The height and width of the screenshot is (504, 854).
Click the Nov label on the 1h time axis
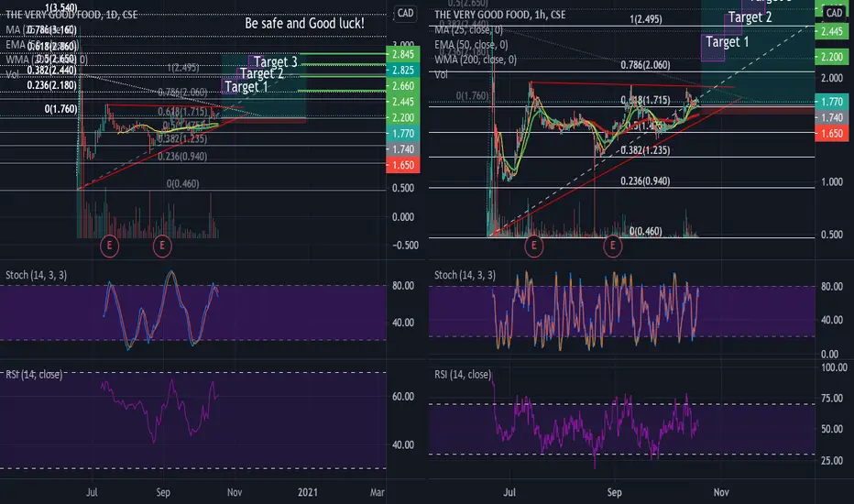(721, 492)
